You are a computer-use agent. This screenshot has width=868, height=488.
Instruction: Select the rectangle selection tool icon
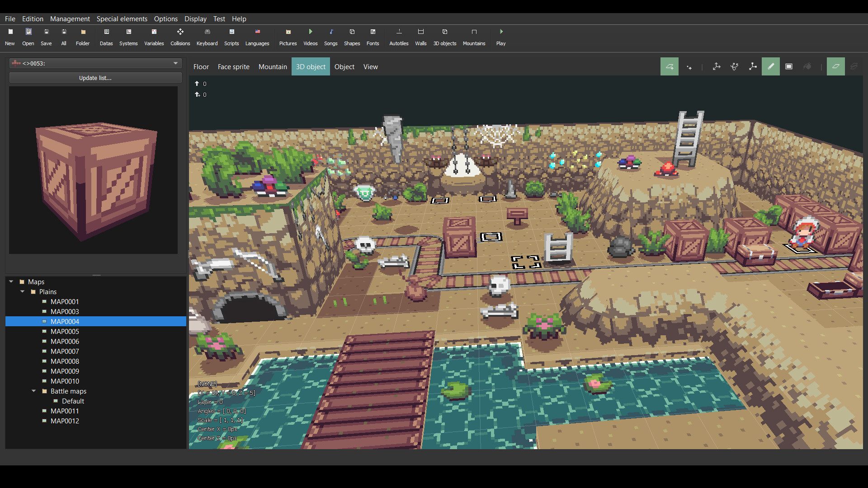point(789,66)
